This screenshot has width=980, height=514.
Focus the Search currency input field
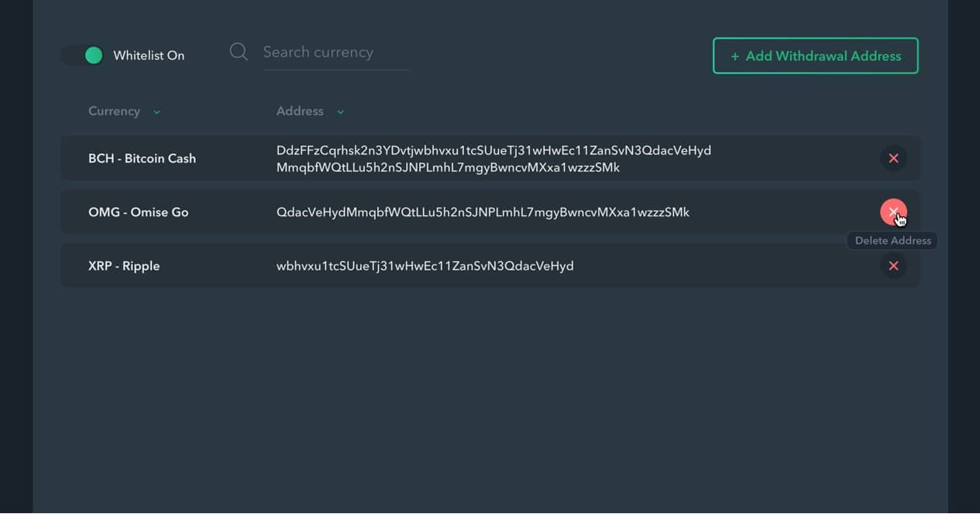coord(335,53)
